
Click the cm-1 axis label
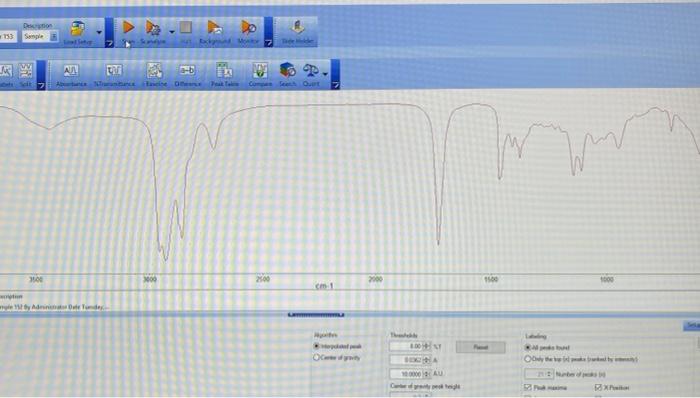(325, 286)
